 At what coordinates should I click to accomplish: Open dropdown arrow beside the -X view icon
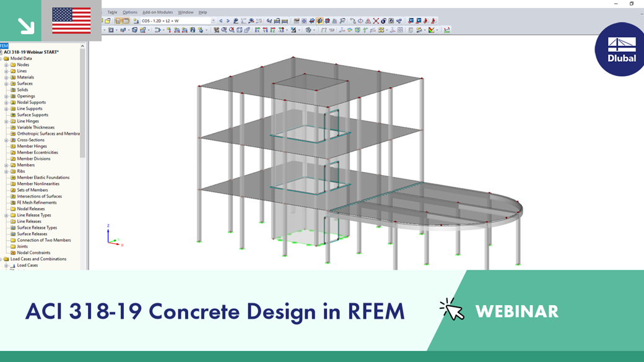[287, 30]
